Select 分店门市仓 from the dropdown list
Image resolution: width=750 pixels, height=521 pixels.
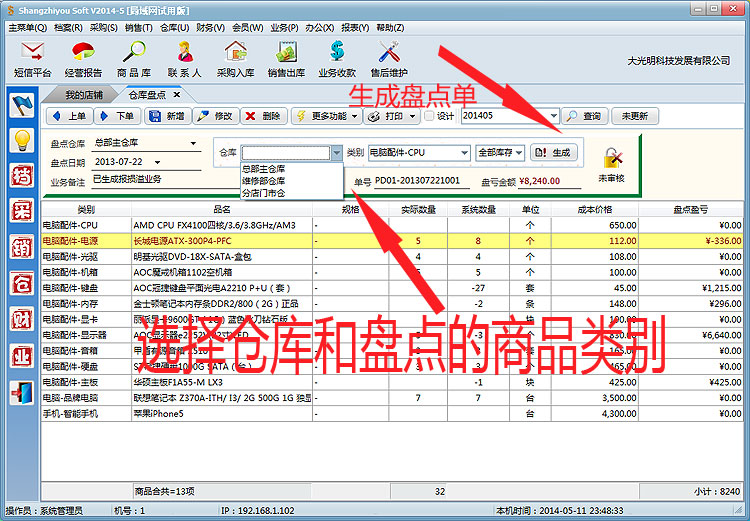pyautogui.click(x=292, y=193)
